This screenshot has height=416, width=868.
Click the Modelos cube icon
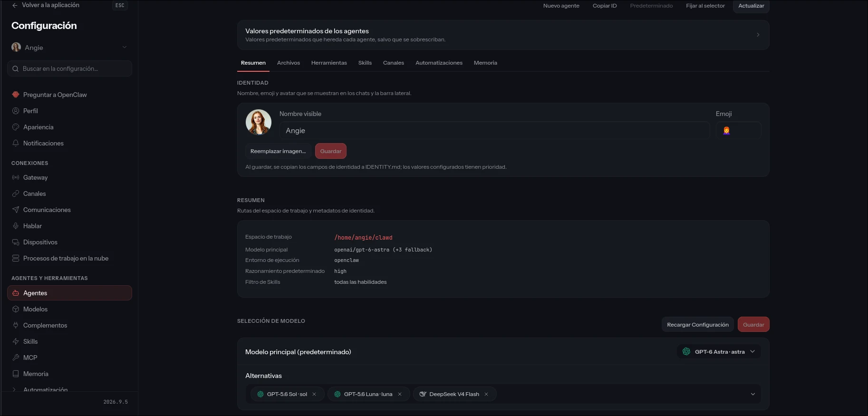pyautogui.click(x=16, y=309)
